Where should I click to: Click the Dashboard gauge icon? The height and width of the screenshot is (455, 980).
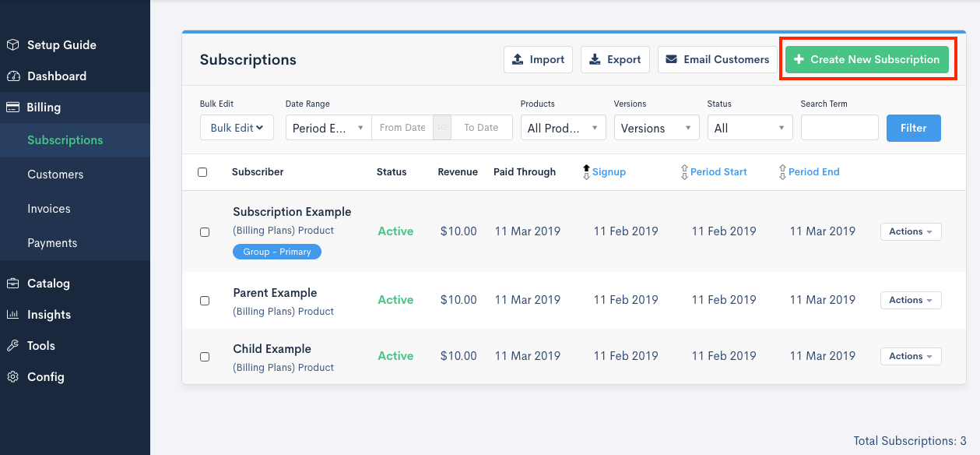point(12,76)
